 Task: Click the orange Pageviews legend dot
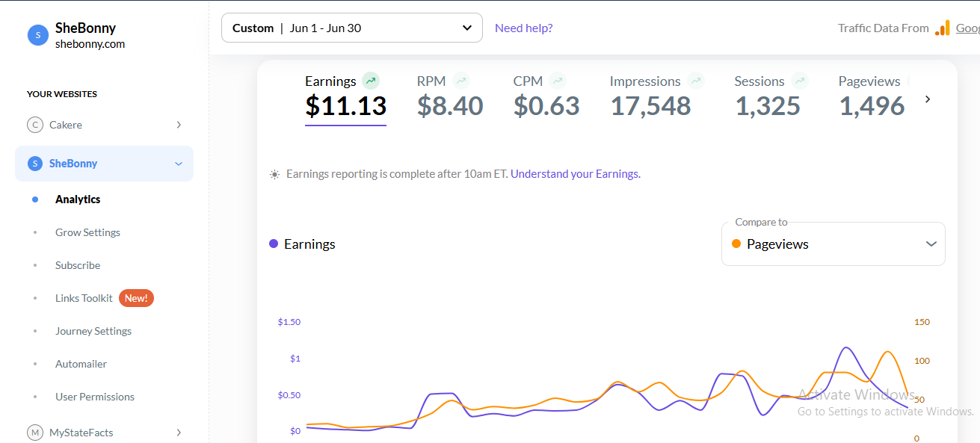(736, 244)
